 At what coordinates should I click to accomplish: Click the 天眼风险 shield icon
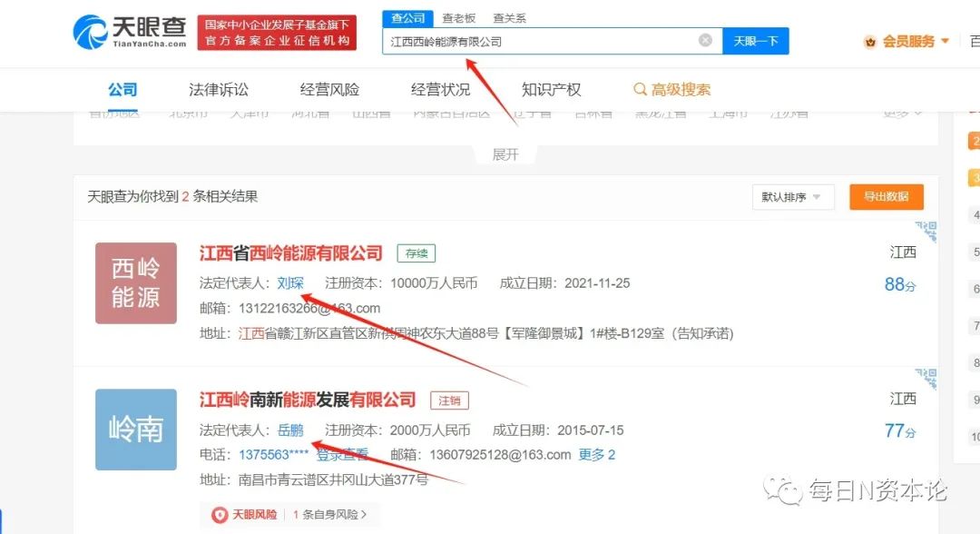[220, 515]
